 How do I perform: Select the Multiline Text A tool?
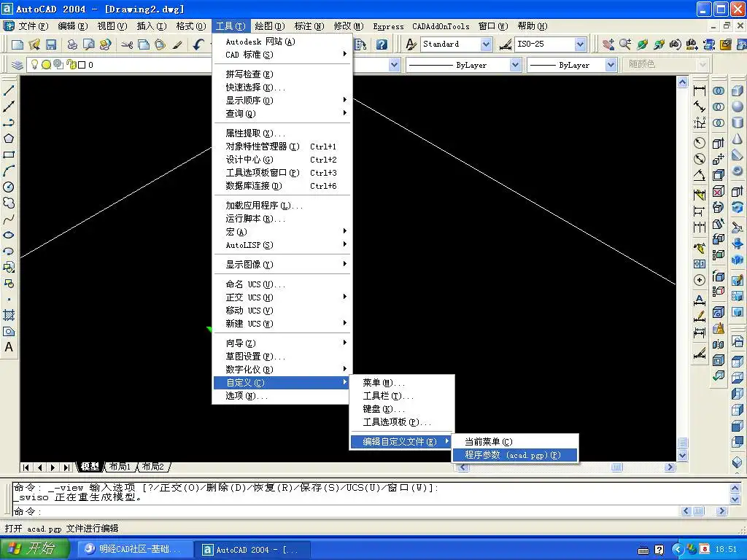click(9, 347)
